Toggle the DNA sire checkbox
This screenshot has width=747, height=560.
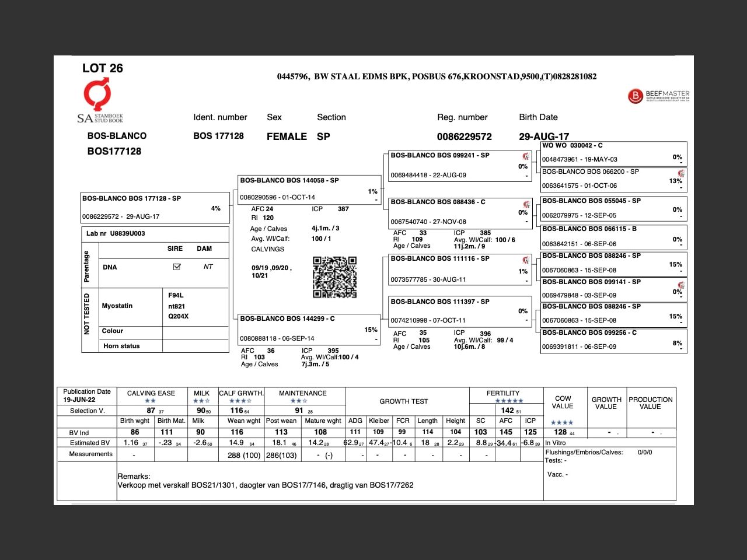click(x=177, y=267)
